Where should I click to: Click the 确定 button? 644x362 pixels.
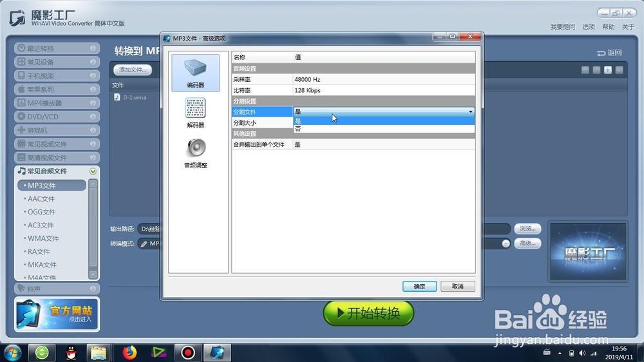419,287
